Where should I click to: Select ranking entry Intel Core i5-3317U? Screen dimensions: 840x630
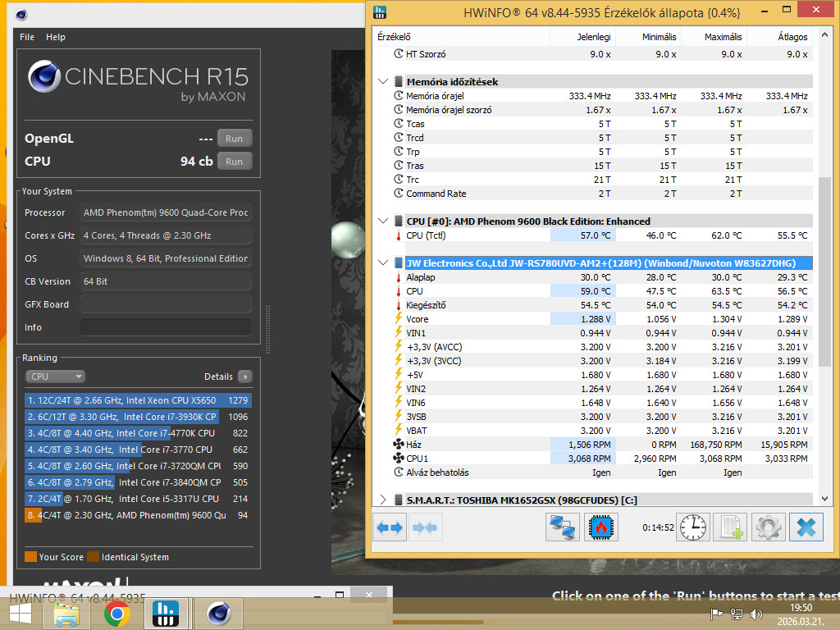[x=138, y=499]
